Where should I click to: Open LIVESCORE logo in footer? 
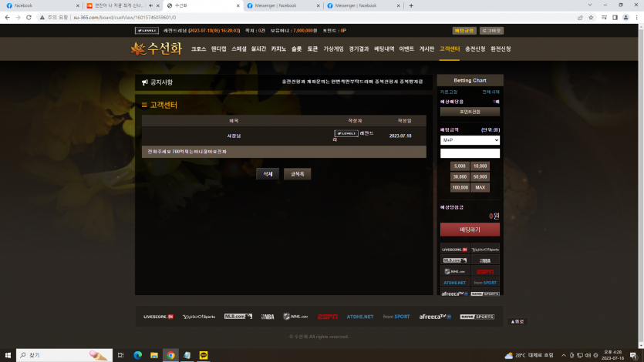158,317
